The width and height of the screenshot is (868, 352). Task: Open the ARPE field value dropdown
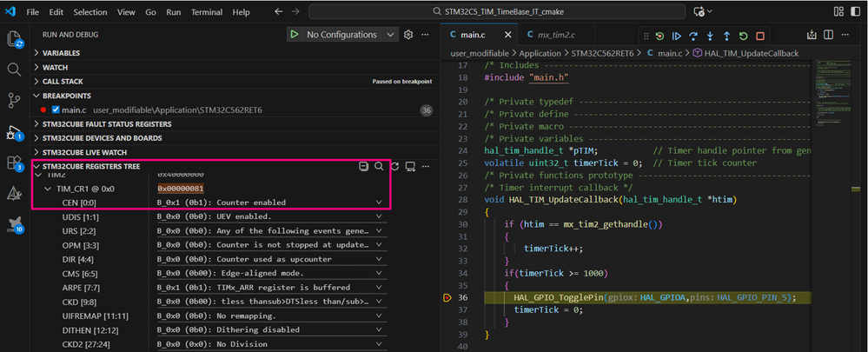click(379, 287)
